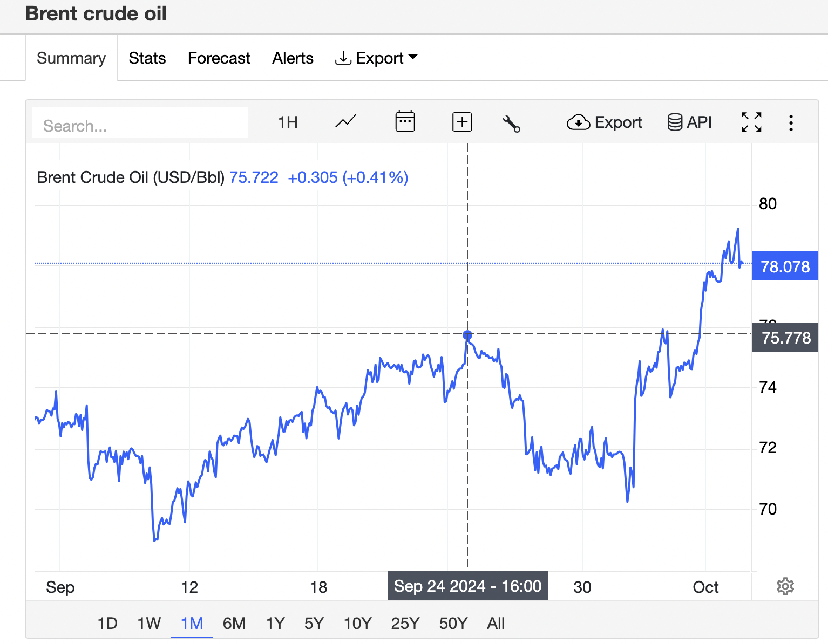
Task: Click the Sep 24 2024 - 16:00 date label
Action: pyautogui.click(x=467, y=586)
